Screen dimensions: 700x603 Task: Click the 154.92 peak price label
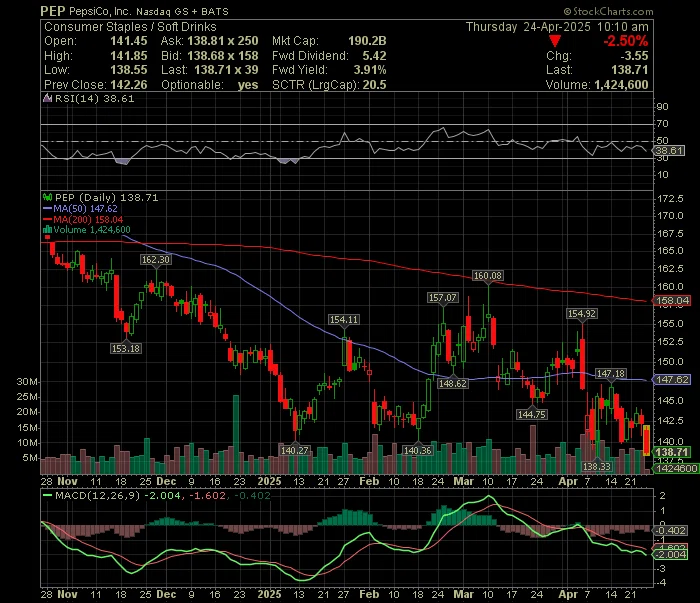coord(582,314)
